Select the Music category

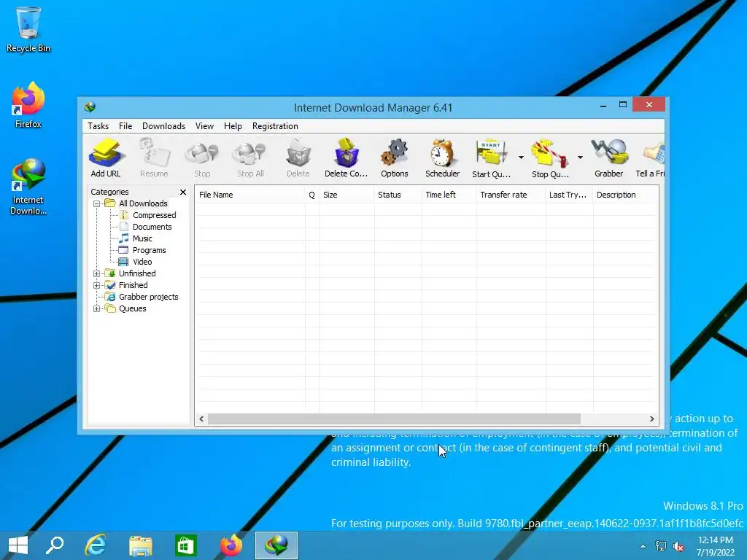(142, 238)
